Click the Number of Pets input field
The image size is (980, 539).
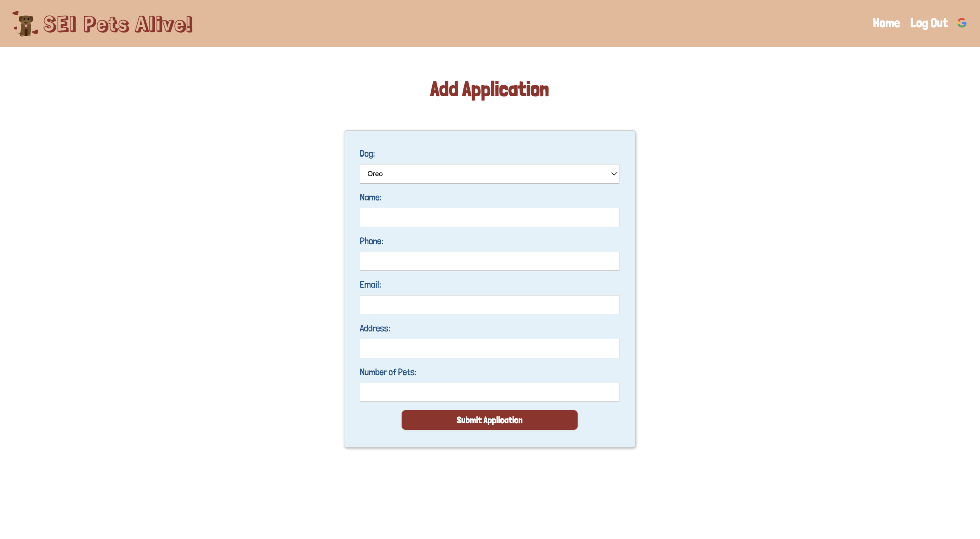coord(489,392)
